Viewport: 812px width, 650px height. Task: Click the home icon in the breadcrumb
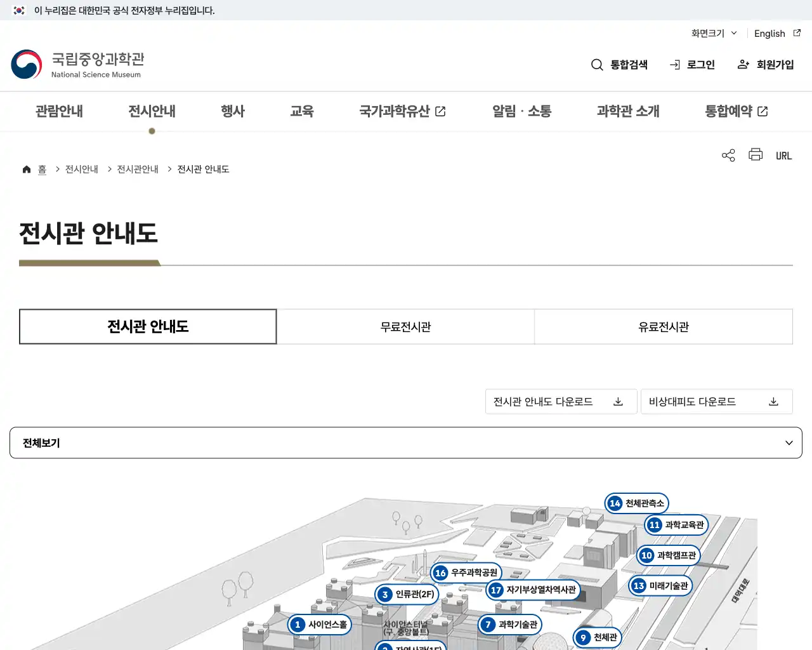click(x=27, y=169)
